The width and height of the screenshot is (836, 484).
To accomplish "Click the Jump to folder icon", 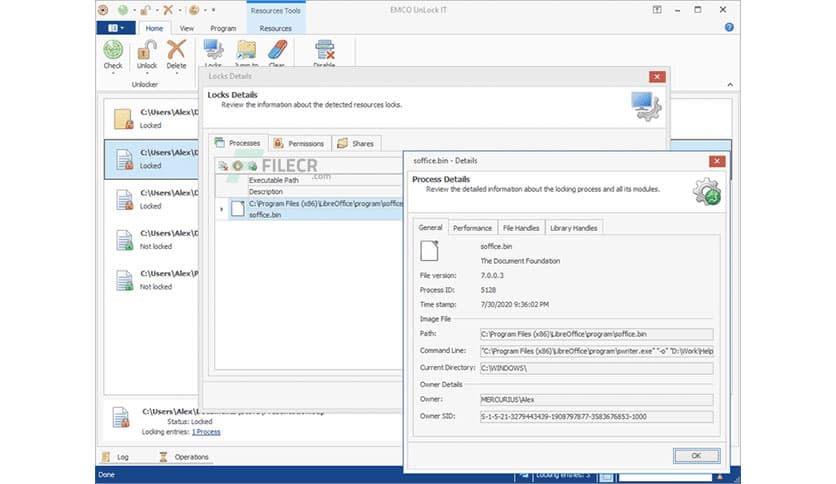I will coord(246,50).
